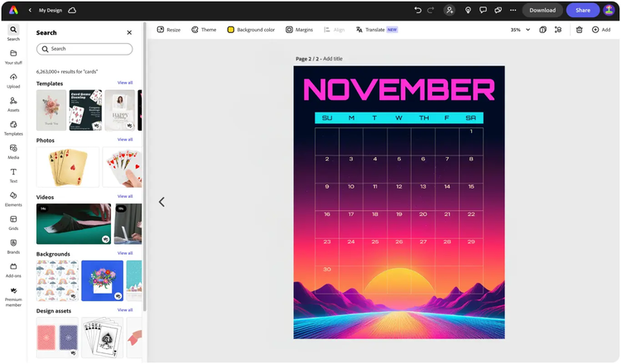Select the hand holding cards photo
621x364 pixels.
click(x=123, y=167)
